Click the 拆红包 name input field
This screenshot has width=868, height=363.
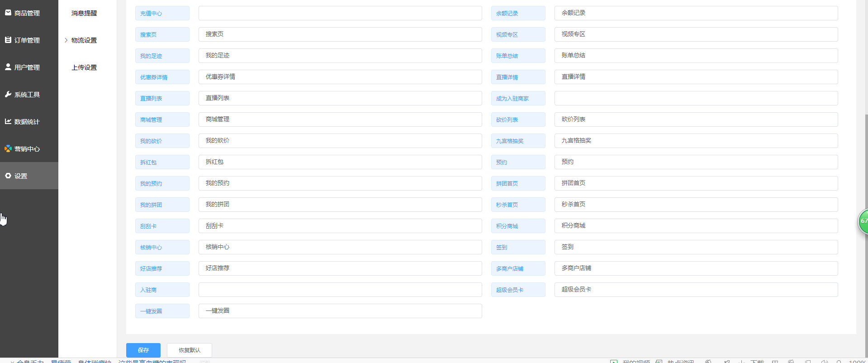coord(340,162)
